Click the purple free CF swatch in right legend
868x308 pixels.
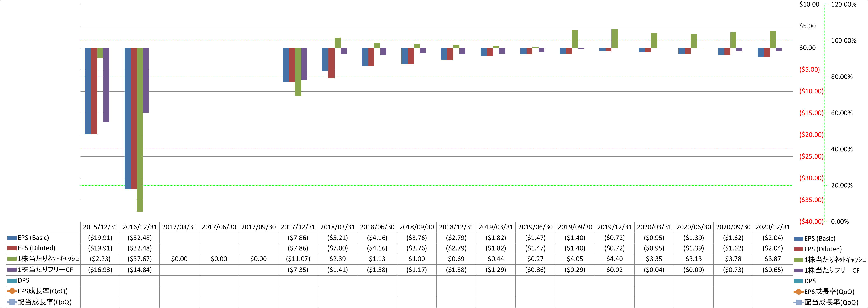[799, 271]
